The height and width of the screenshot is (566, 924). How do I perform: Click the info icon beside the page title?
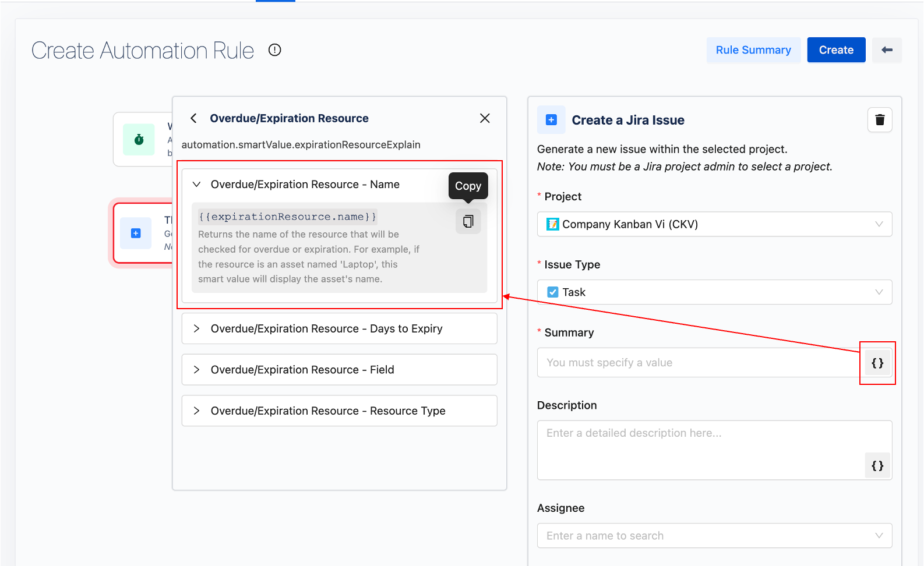click(x=274, y=50)
